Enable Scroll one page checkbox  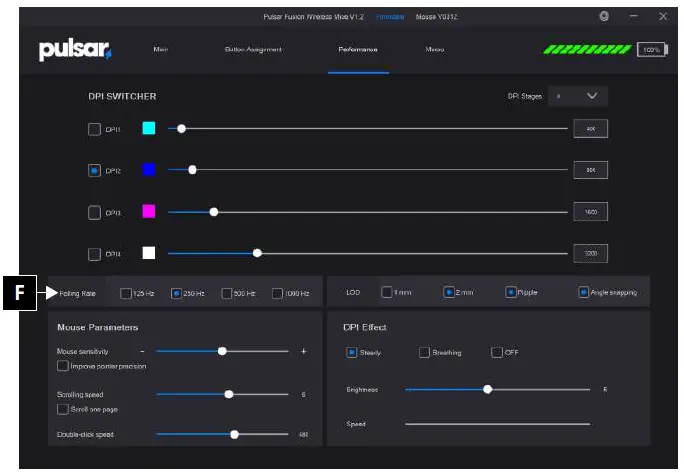63,409
